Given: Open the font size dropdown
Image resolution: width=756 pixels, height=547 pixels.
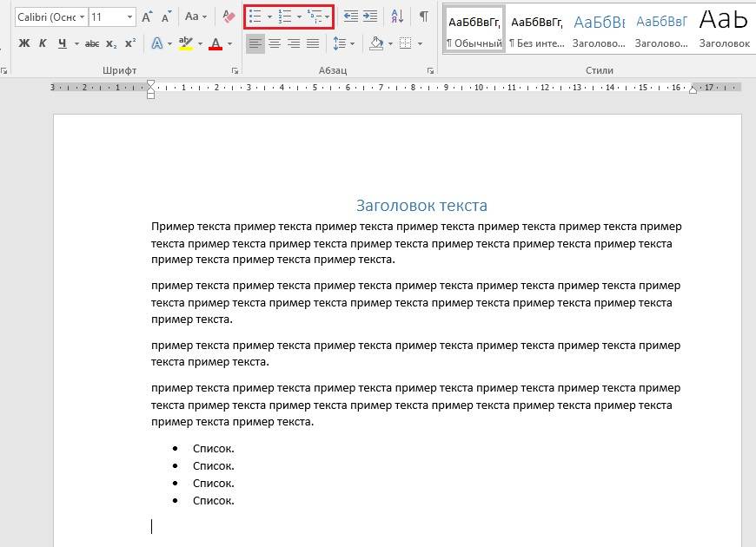Looking at the screenshot, I should click(x=130, y=17).
